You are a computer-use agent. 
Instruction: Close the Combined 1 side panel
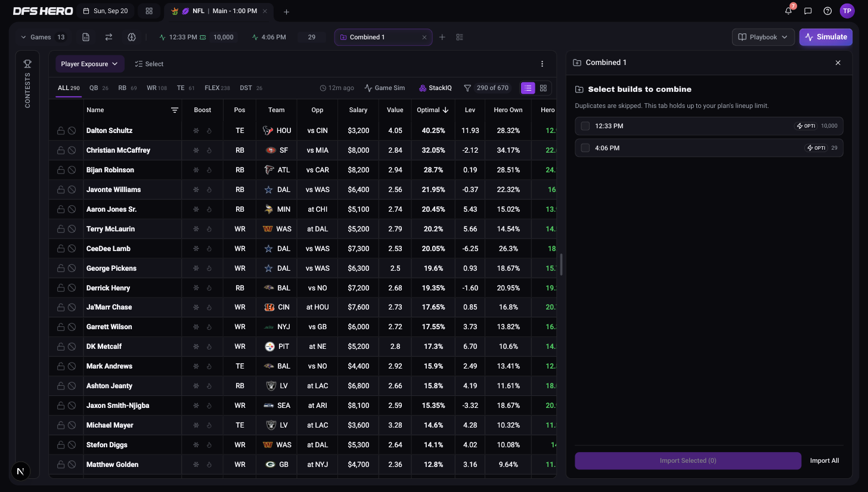pyautogui.click(x=838, y=63)
